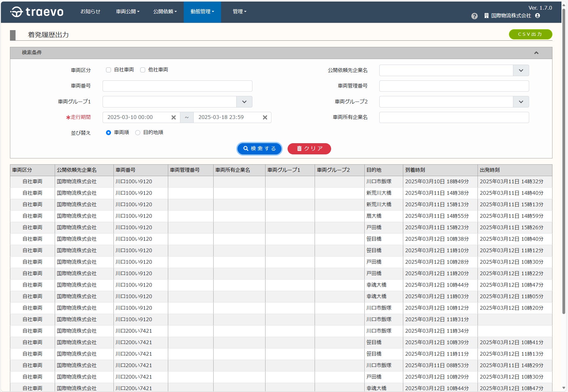Collapse the 検索条件 panel with chevron
The width and height of the screenshot is (568, 392).
coord(536,53)
